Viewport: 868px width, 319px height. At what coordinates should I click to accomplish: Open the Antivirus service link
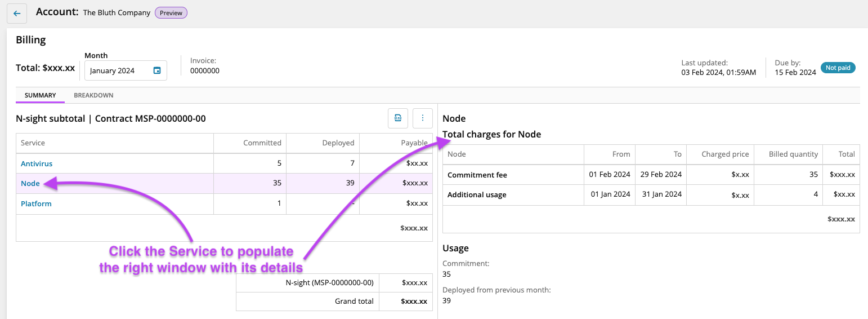pos(37,163)
